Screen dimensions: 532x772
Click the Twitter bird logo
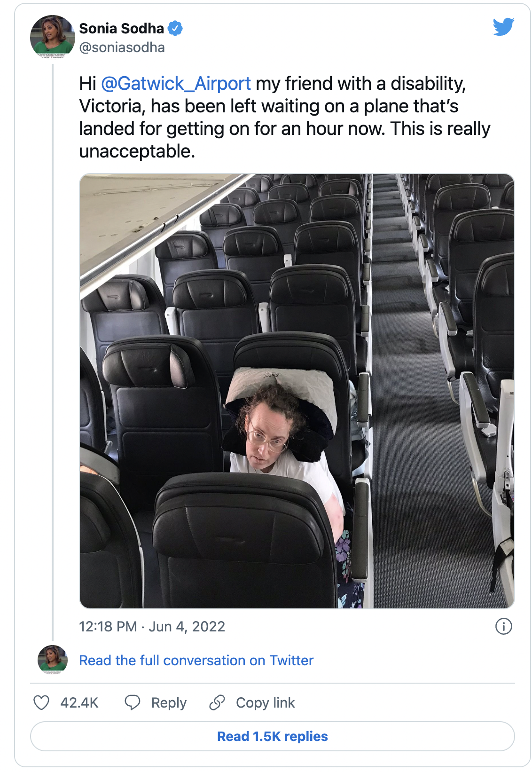coord(503,27)
